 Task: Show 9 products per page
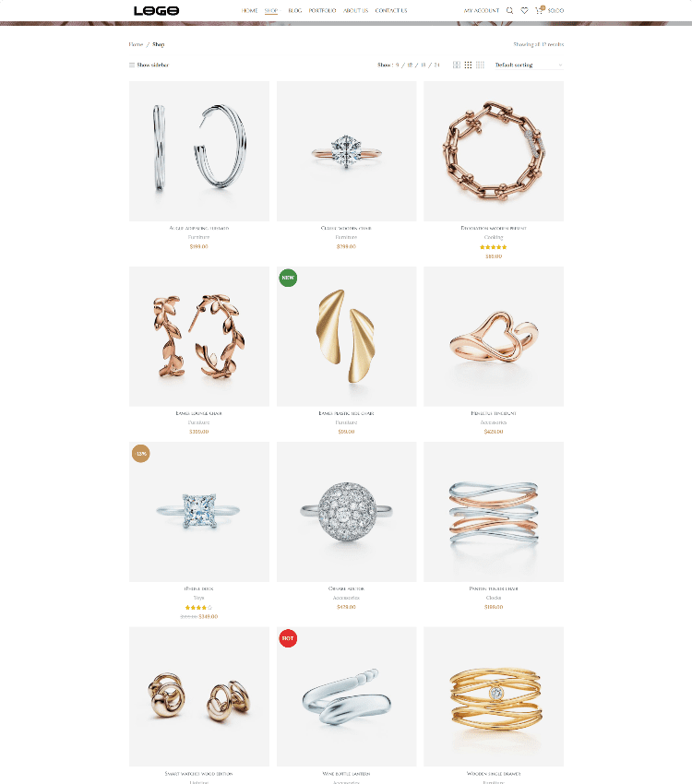click(398, 65)
